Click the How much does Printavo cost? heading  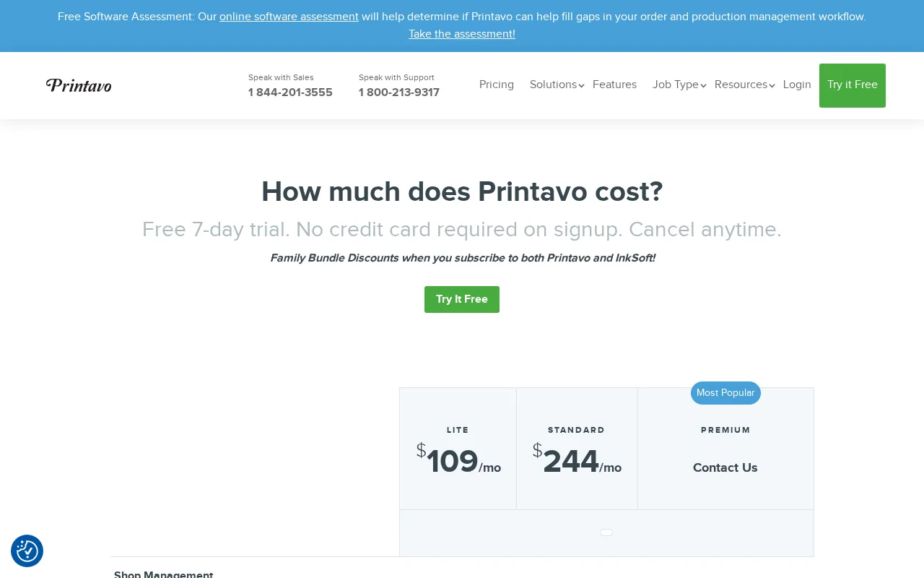point(462,191)
